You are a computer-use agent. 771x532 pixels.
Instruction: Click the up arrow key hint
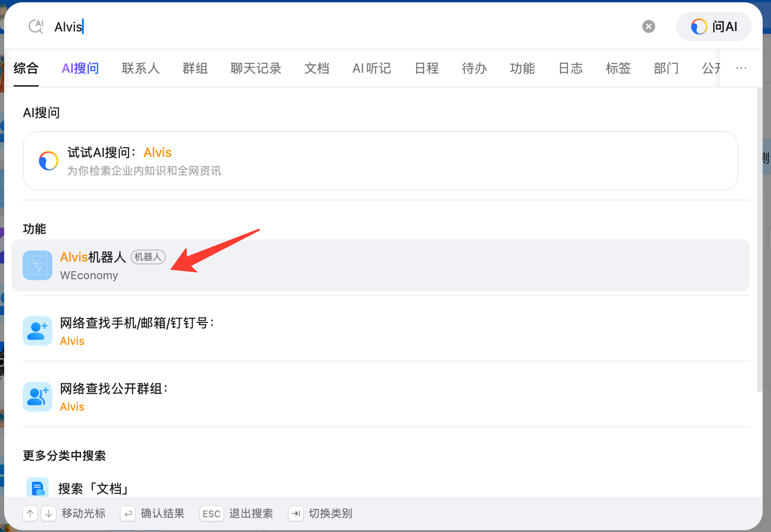30,513
